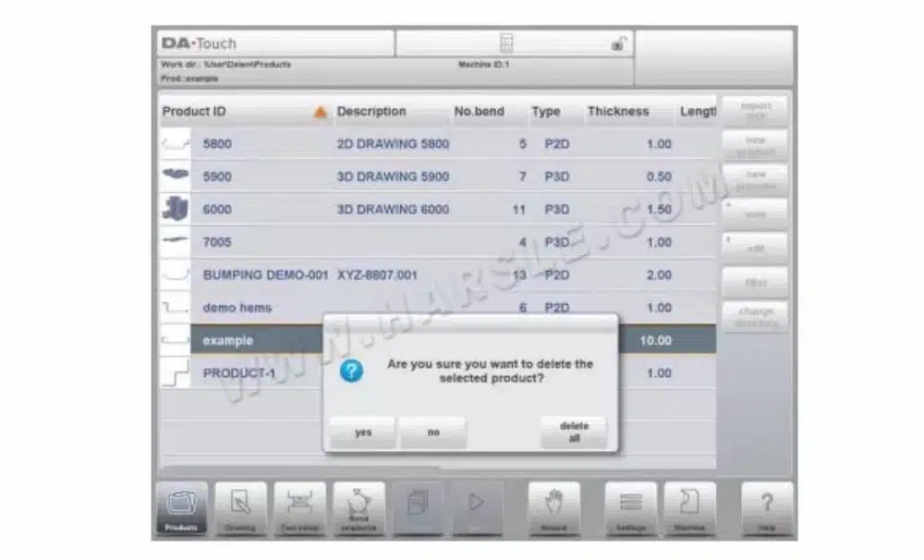Open the Tool setup mode
Screen dimensions: 924x560
[299, 508]
